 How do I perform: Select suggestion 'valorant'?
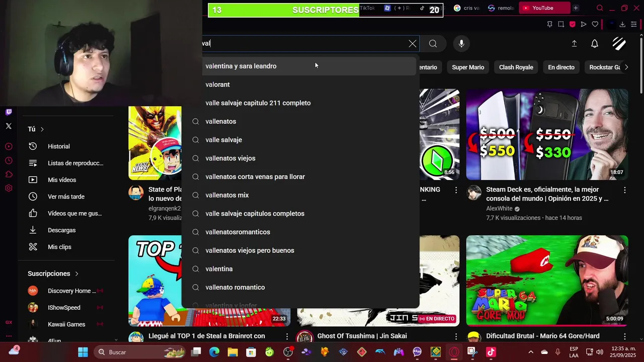(300, 84)
